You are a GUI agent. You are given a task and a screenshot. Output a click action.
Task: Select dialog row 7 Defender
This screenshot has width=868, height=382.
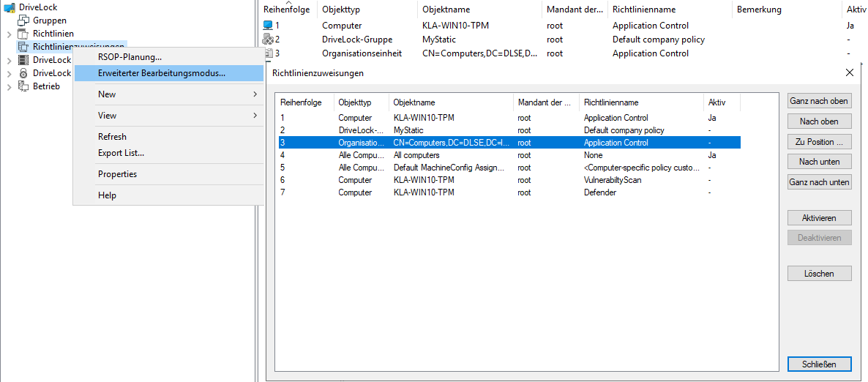pos(509,192)
